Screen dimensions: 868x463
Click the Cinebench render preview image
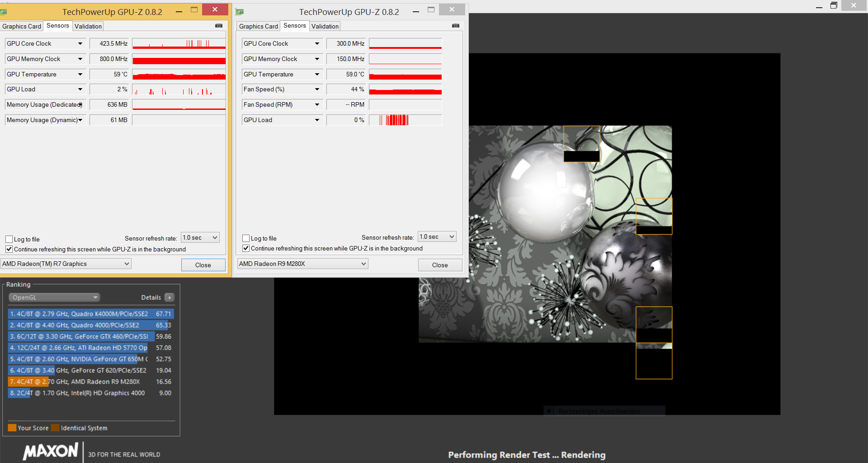[x=545, y=234]
